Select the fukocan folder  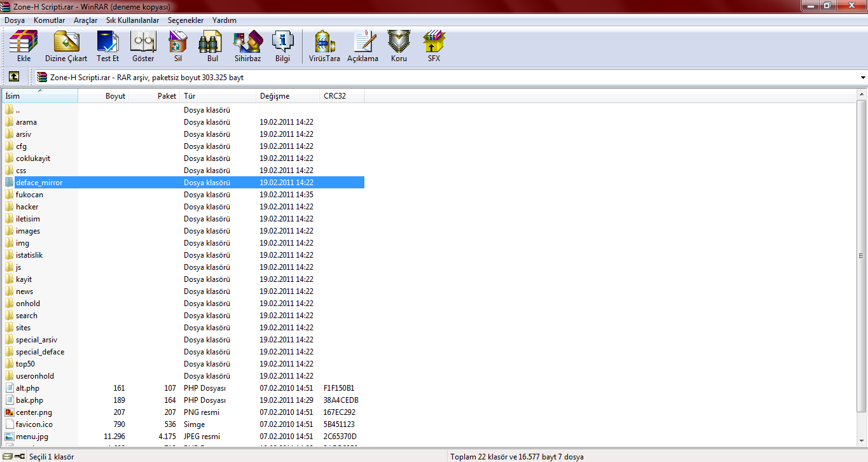[30, 195]
